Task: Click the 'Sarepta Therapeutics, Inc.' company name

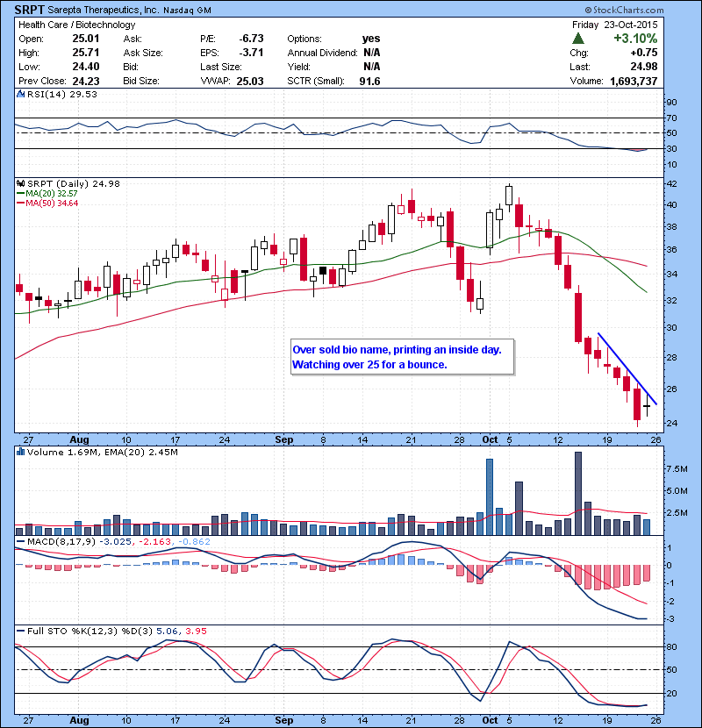Action: coord(103,10)
